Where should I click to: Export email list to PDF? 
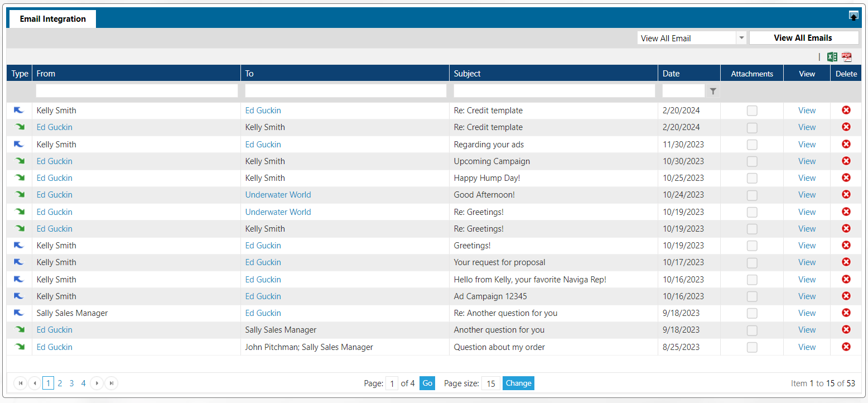[847, 56]
